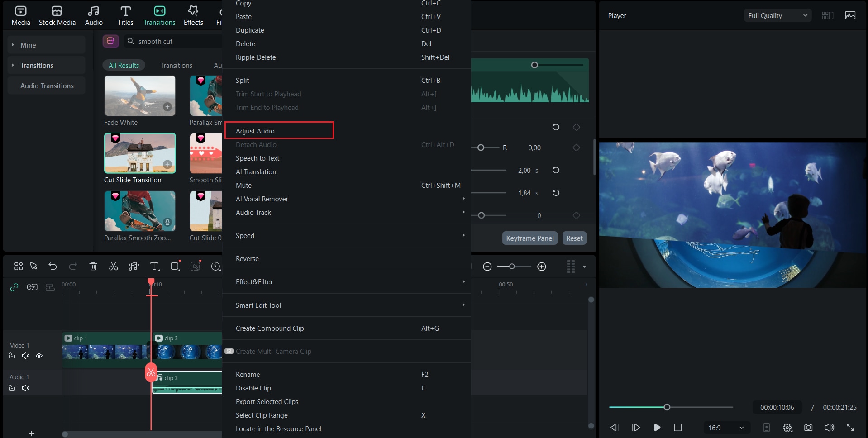
Task: Lock the Video 1 track
Action: (12, 356)
